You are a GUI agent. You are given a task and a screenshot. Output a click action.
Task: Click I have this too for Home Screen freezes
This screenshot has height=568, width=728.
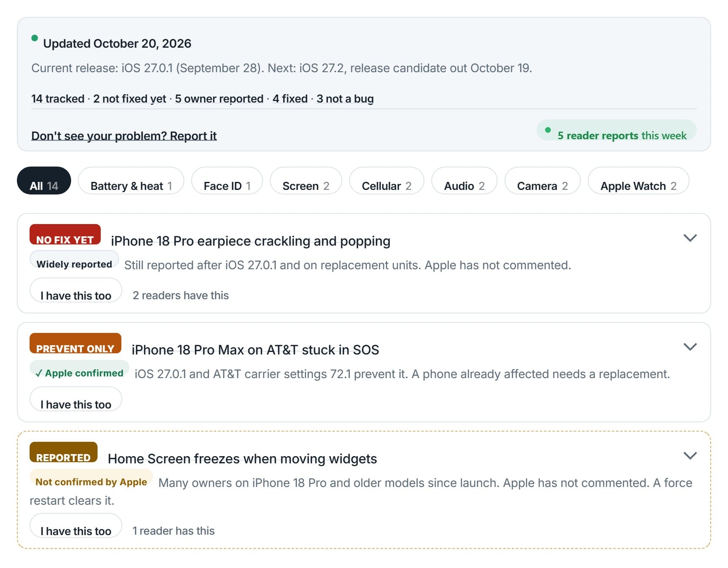pyautogui.click(x=76, y=525)
